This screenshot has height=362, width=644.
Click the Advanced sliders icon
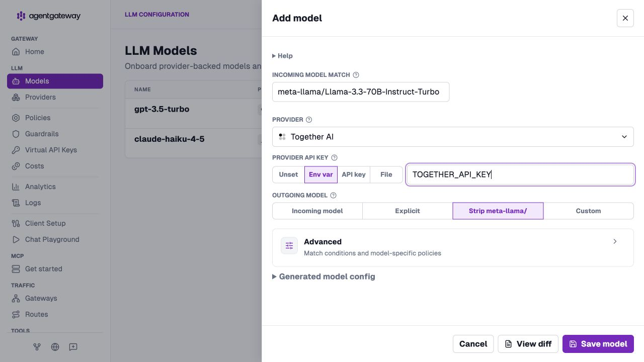pyautogui.click(x=289, y=245)
